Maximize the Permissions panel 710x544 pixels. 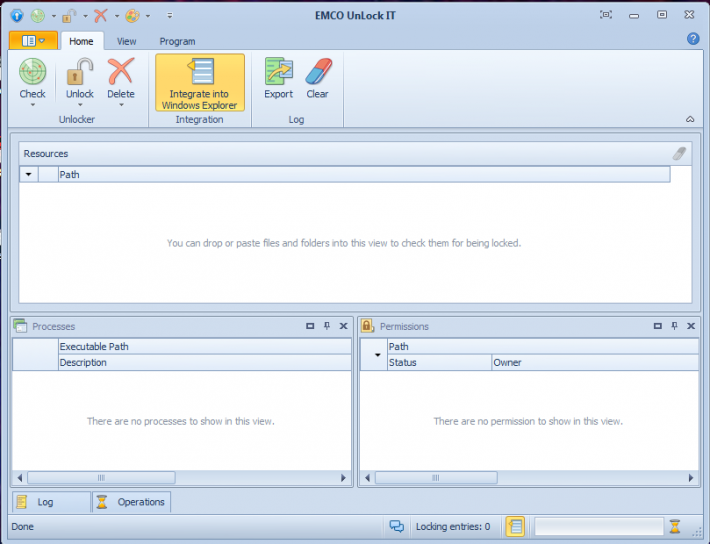(x=658, y=326)
